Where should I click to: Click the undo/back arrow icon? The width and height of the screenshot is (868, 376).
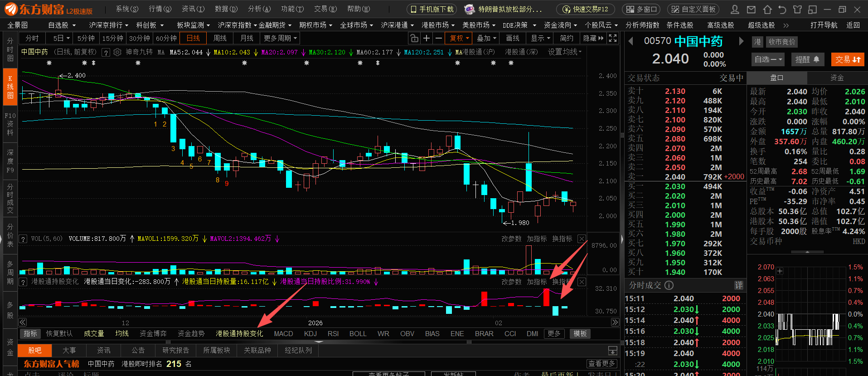(x=782, y=9)
